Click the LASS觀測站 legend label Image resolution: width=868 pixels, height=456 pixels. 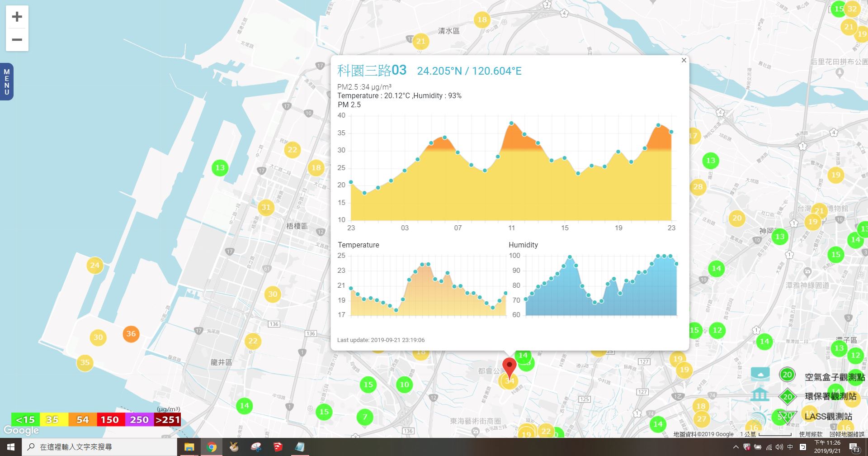pyautogui.click(x=828, y=416)
